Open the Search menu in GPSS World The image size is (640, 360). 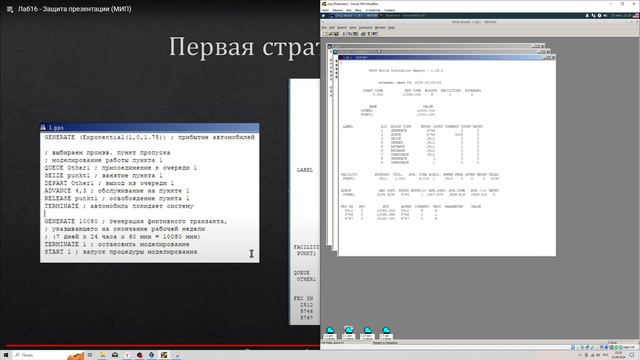pyautogui.click(x=342, y=27)
